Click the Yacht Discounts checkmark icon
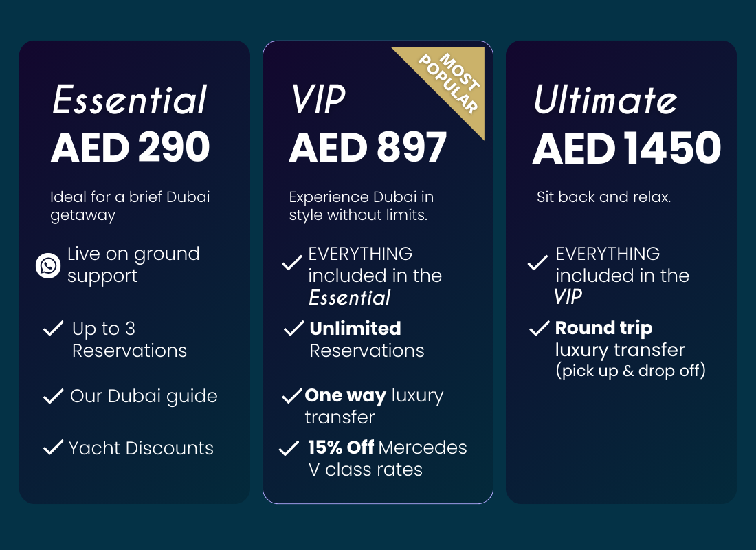The height and width of the screenshot is (550, 756). click(53, 448)
